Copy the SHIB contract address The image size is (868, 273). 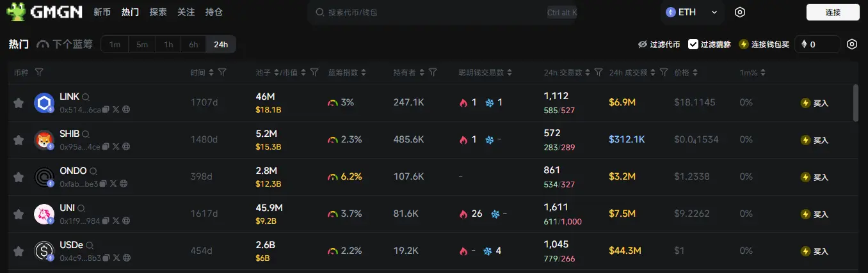pos(106,147)
